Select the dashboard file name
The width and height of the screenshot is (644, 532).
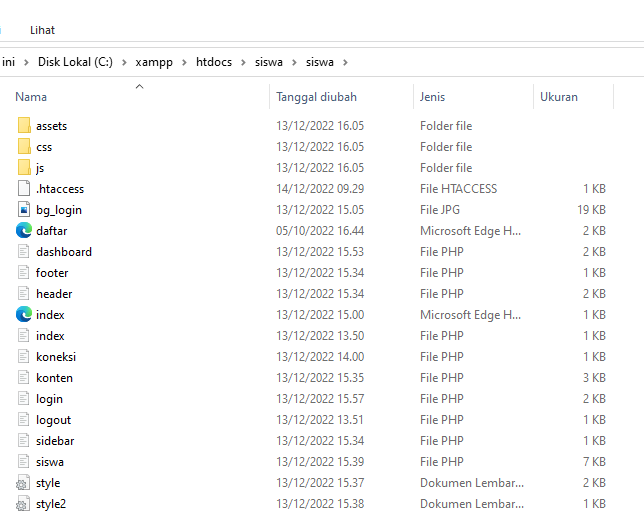pyautogui.click(x=64, y=251)
